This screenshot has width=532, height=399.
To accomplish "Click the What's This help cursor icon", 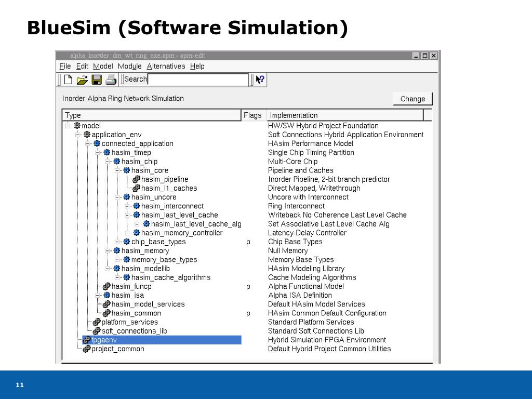I will (260, 79).
